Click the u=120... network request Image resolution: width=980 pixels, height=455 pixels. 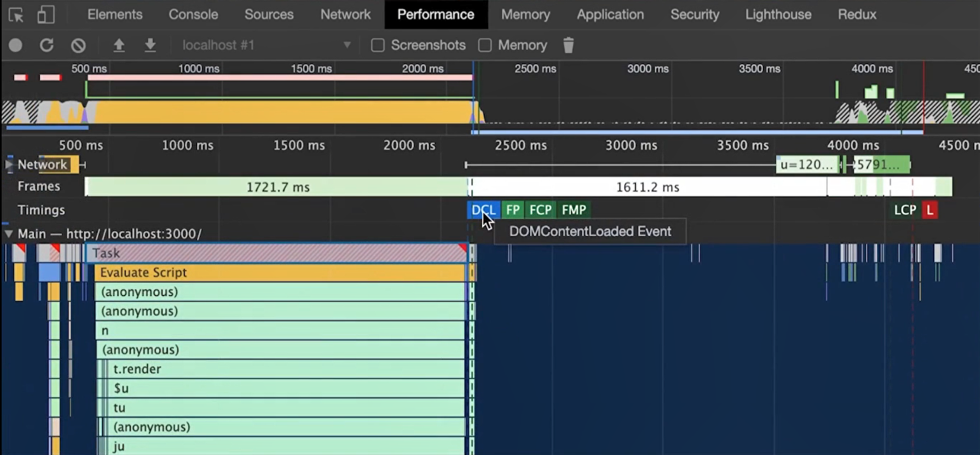(x=808, y=165)
